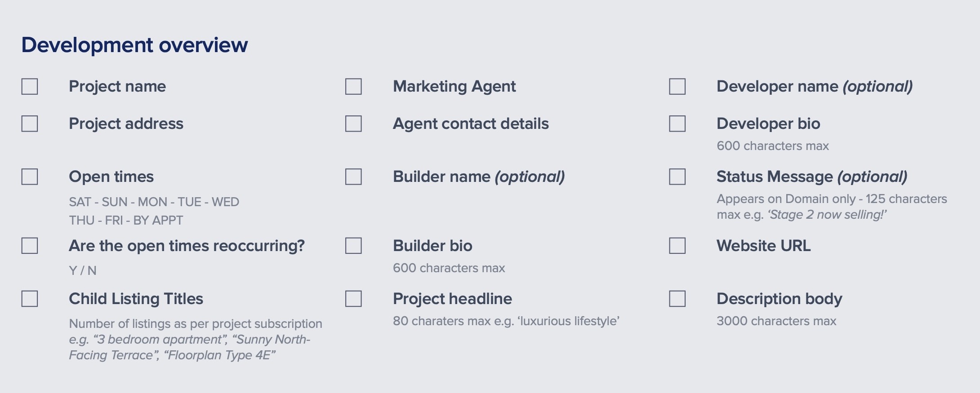
Task: Tick the Child Listing Titles checkbox
Action: pyautogui.click(x=30, y=299)
